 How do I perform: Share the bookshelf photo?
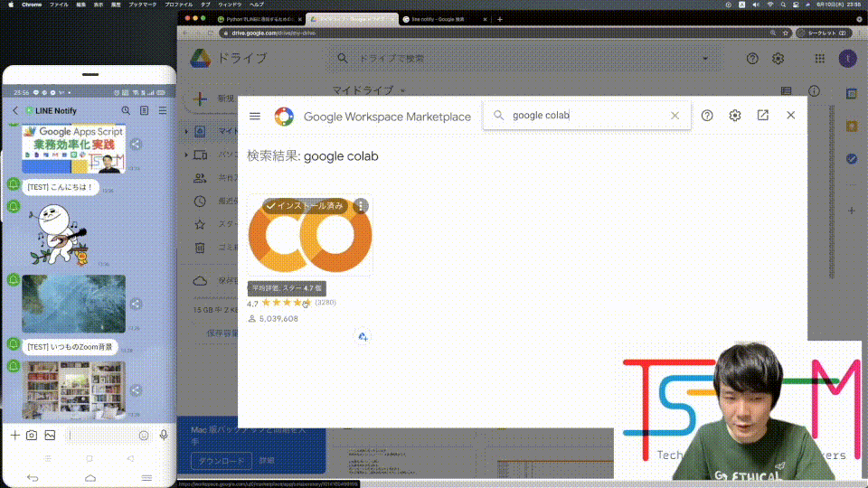136,390
